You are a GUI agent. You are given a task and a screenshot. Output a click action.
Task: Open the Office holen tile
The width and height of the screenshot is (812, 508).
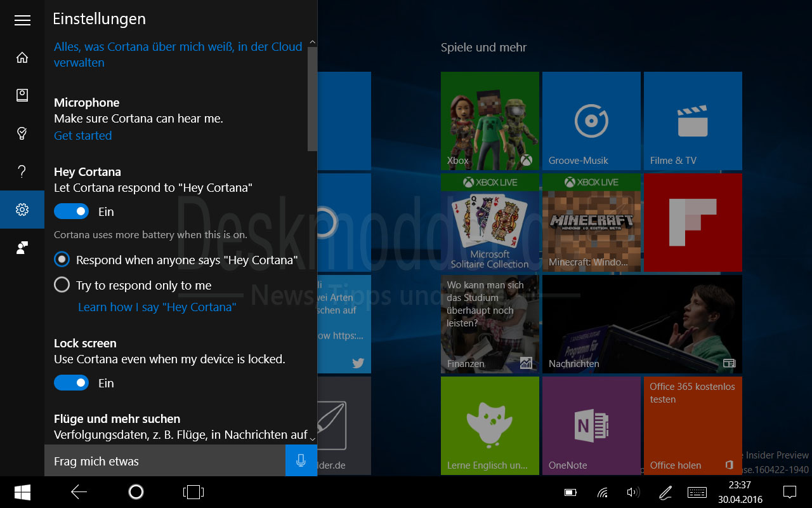(693, 425)
